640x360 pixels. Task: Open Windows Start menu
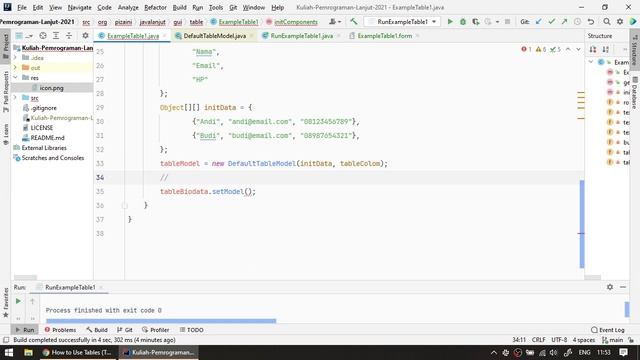[x=9, y=352]
